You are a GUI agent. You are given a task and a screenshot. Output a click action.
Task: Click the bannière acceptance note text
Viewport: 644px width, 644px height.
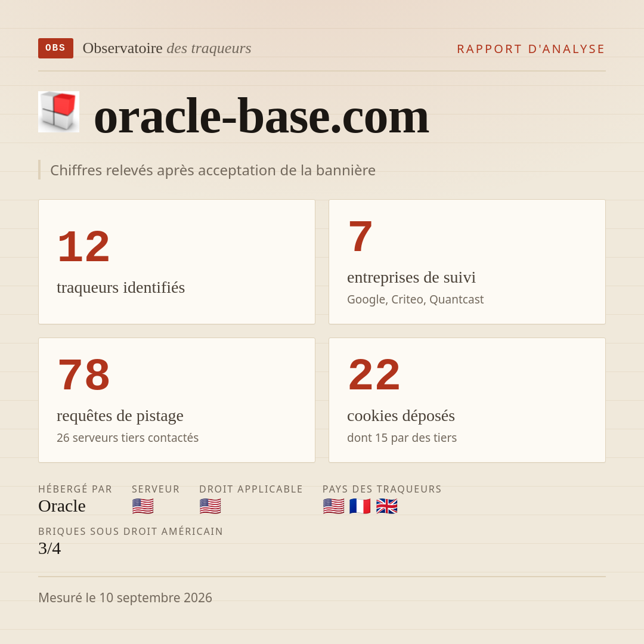pyautogui.click(x=213, y=170)
